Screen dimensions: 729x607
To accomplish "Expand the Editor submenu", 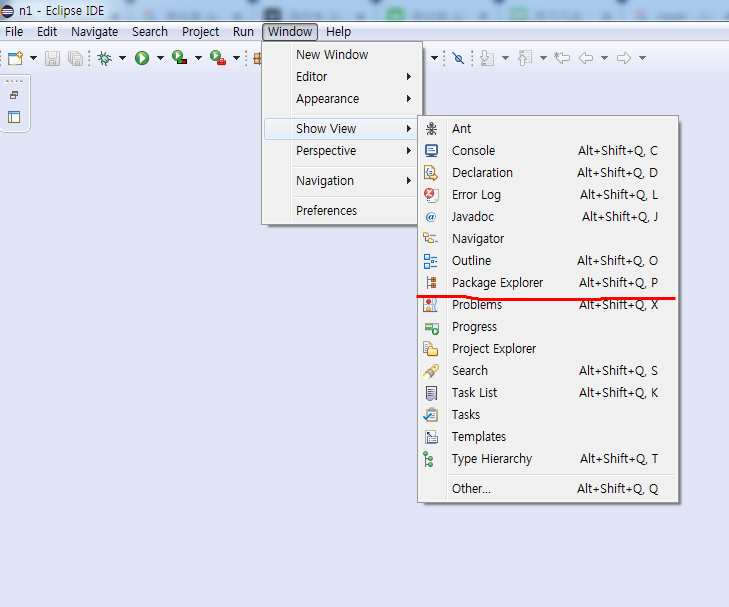I will coord(342,76).
